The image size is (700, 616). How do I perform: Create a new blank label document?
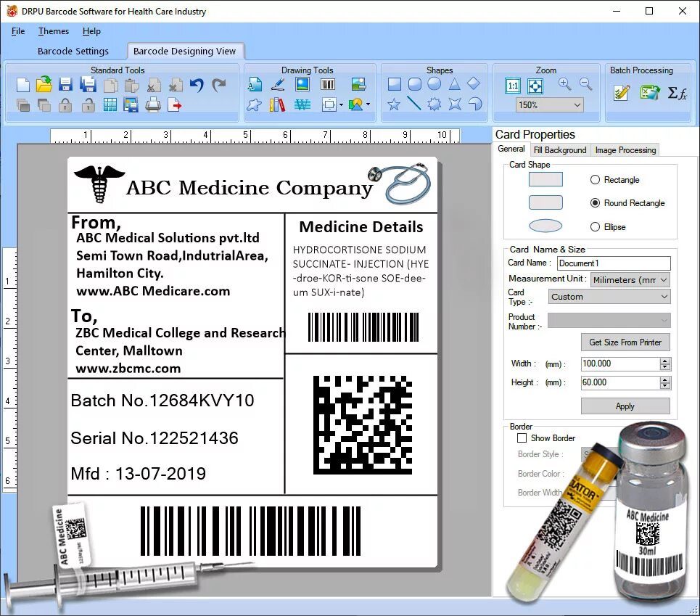tap(22, 84)
